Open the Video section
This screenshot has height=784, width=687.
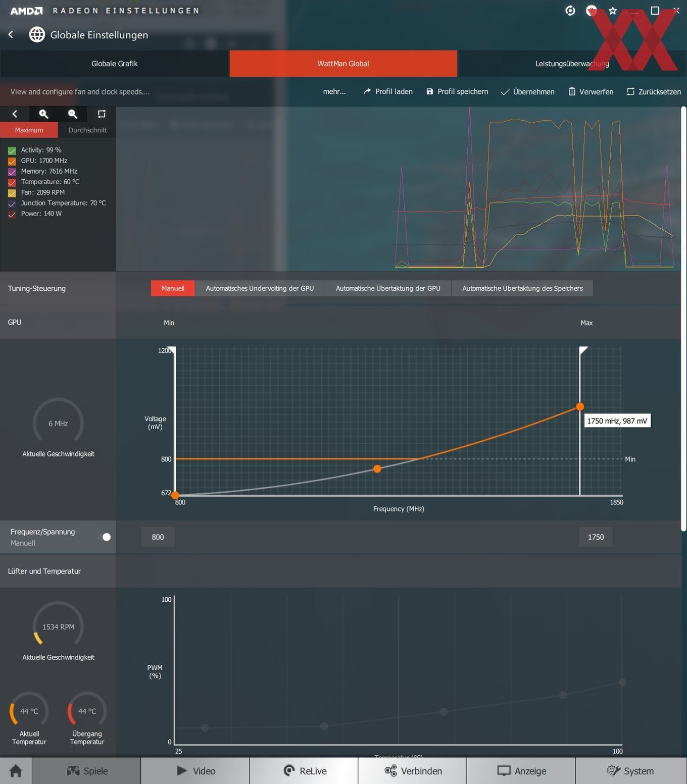(195, 771)
